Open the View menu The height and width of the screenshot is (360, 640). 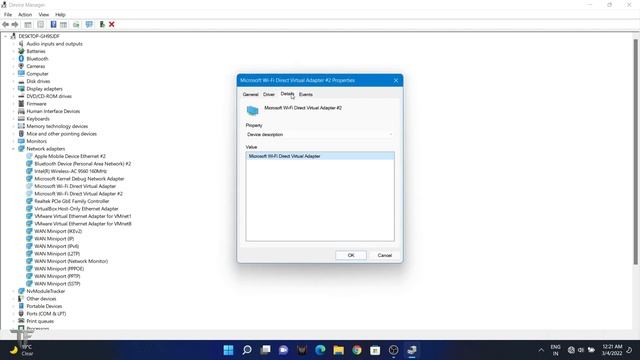tap(44, 15)
